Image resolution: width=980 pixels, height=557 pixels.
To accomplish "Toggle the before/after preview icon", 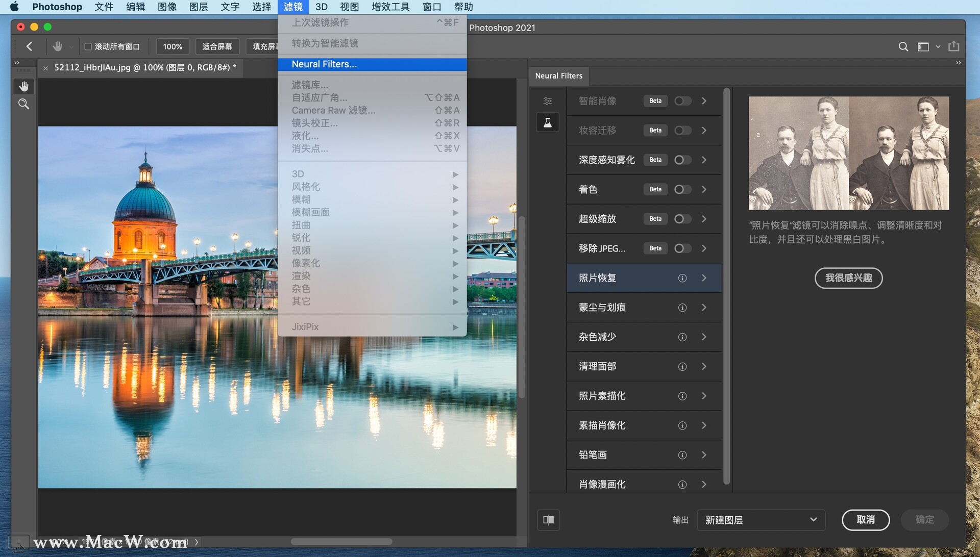I will (x=549, y=520).
